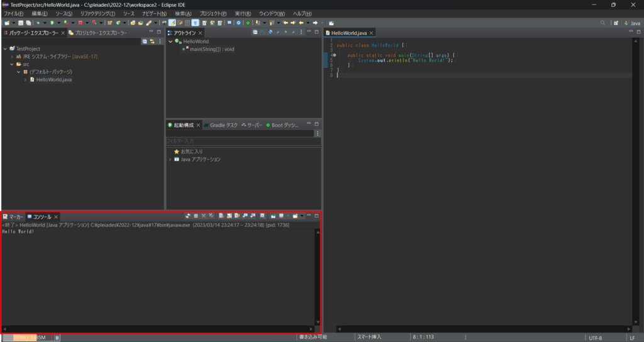The height and width of the screenshot is (342, 644).
Task: Toggle Link with Editor in Package Explorer
Action: 152,41
